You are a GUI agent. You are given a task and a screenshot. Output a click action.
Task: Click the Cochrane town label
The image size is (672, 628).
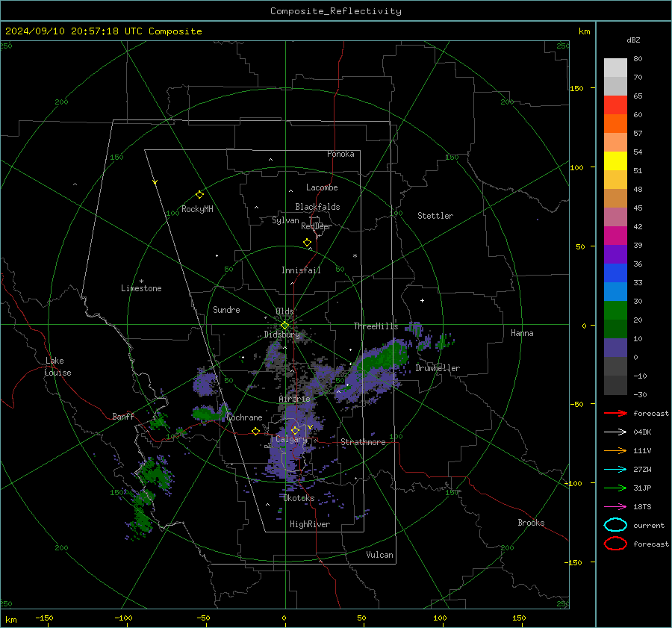(x=244, y=417)
